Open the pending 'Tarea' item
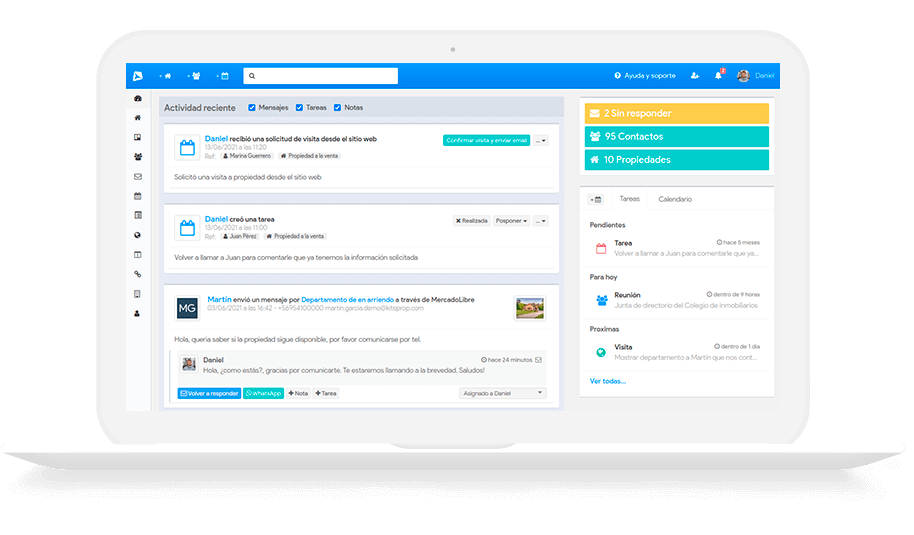 point(677,248)
